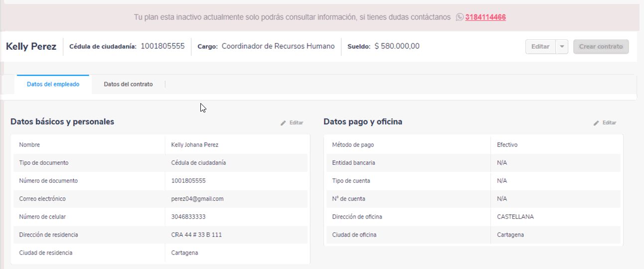Open the contact number 3184114466 link

click(485, 17)
